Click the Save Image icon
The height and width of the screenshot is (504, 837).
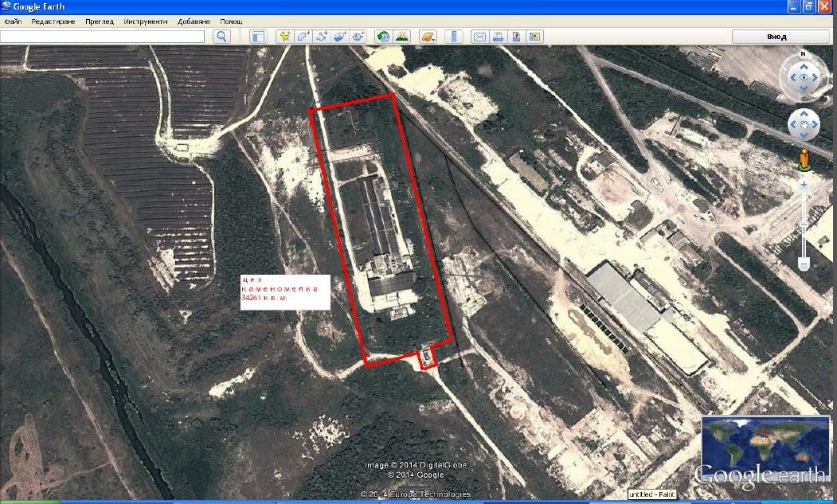[x=516, y=37]
